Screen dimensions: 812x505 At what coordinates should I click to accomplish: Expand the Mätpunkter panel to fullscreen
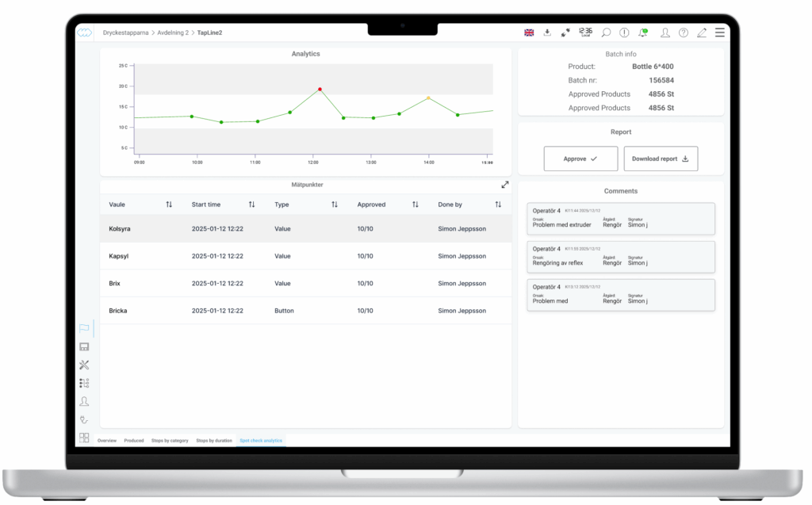tap(504, 184)
